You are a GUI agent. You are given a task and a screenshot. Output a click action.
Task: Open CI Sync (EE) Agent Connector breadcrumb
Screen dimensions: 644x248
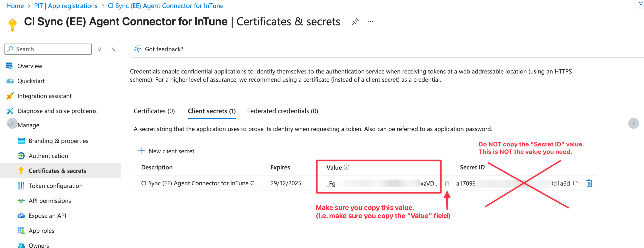point(166,6)
